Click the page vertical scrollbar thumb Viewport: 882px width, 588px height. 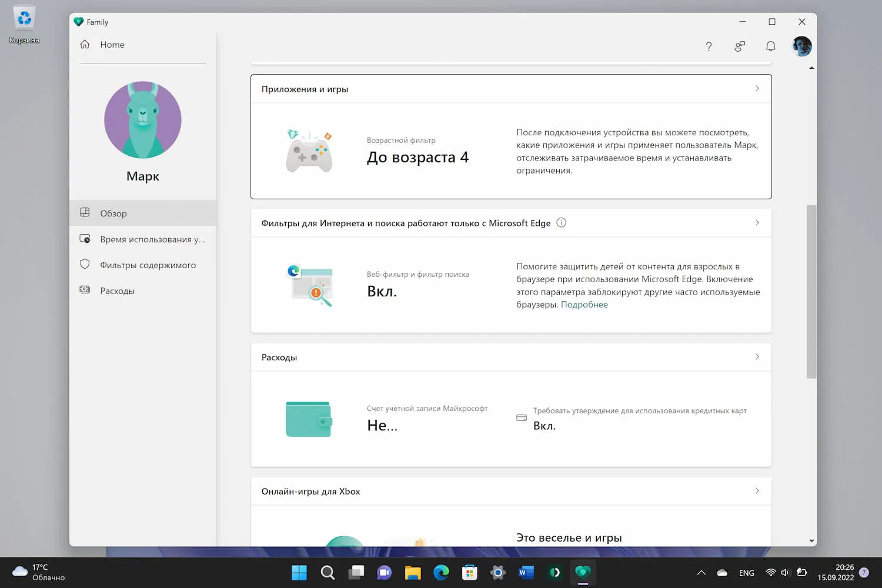pyautogui.click(x=811, y=292)
